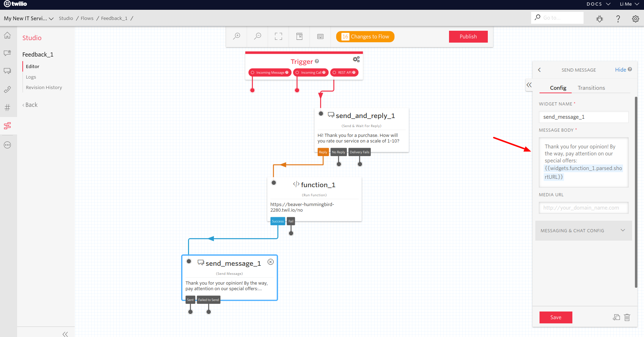
Task: Select the REST API trigger option
Action: pos(344,72)
